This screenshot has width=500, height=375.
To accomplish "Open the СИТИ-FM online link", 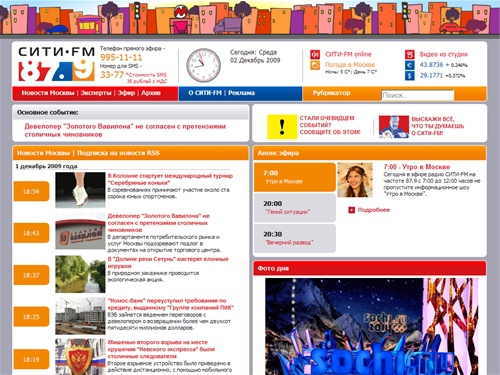I will point(348,54).
